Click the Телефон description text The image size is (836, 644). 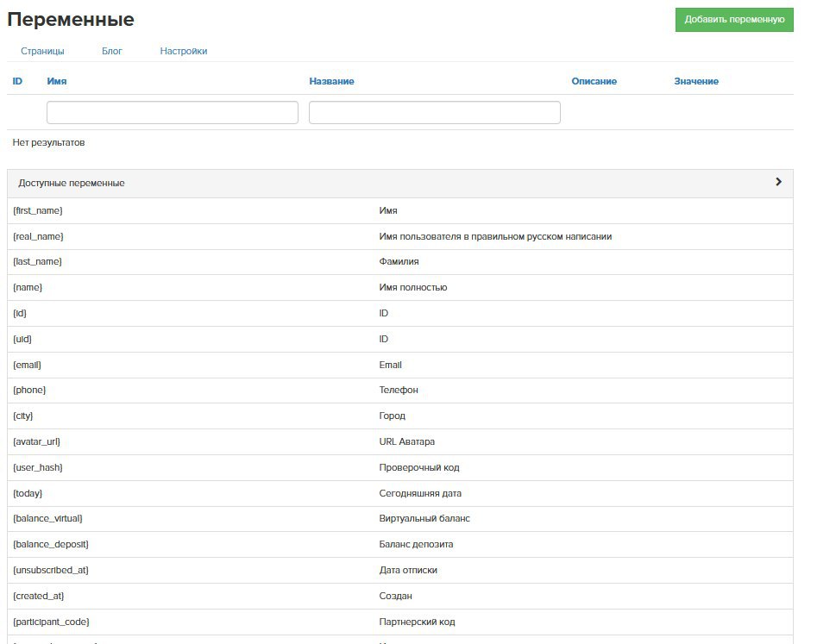pos(399,390)
